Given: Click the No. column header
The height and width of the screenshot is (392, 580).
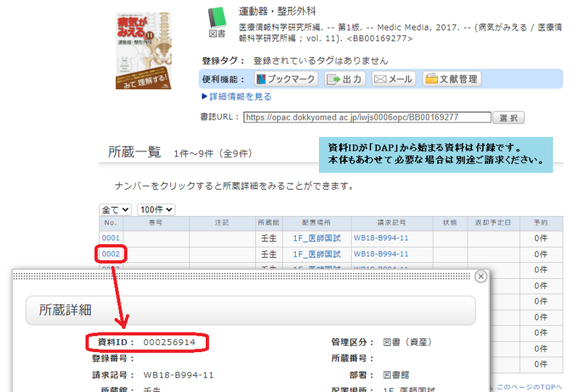Looking at the screenshot, I should click(111, 222).
